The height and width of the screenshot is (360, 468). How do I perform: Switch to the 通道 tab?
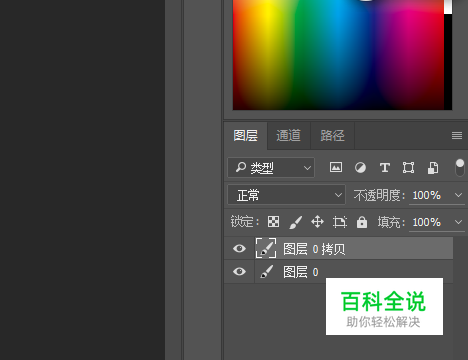(289, 136)
